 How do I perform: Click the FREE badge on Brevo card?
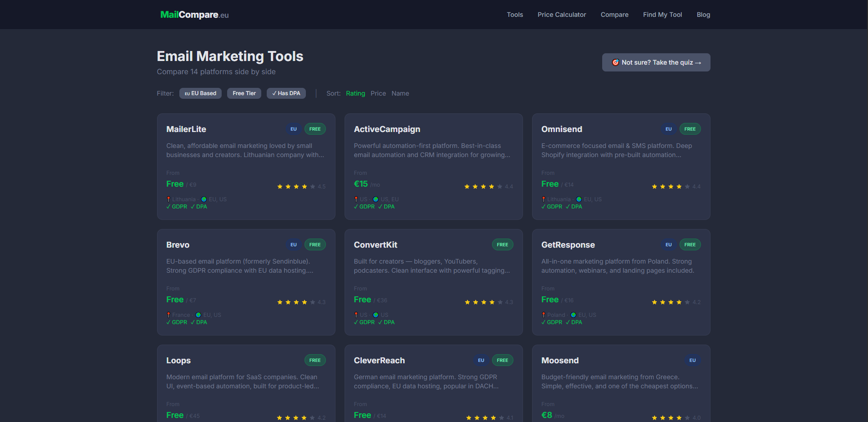(315, 245)
